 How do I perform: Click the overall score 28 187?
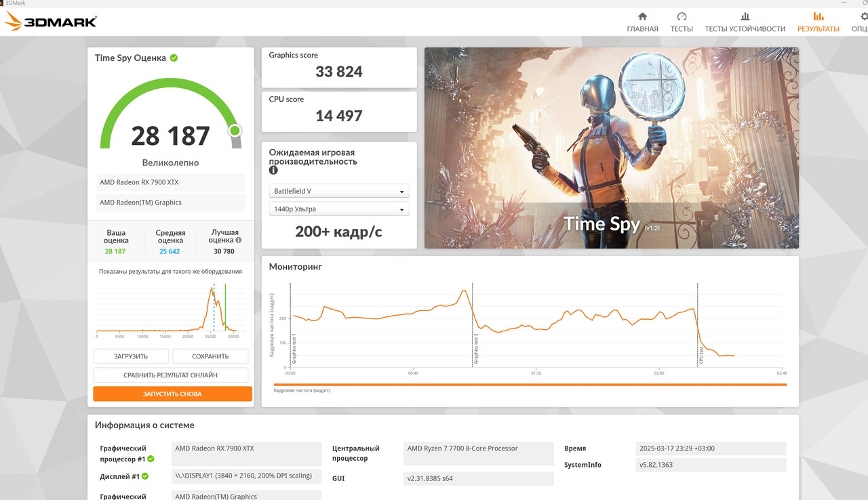pos(170,136)
